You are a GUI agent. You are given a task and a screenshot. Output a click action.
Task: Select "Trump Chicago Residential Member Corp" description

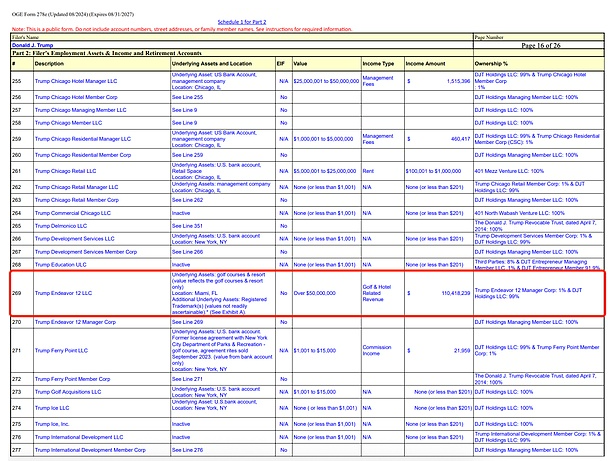[83, 155]
